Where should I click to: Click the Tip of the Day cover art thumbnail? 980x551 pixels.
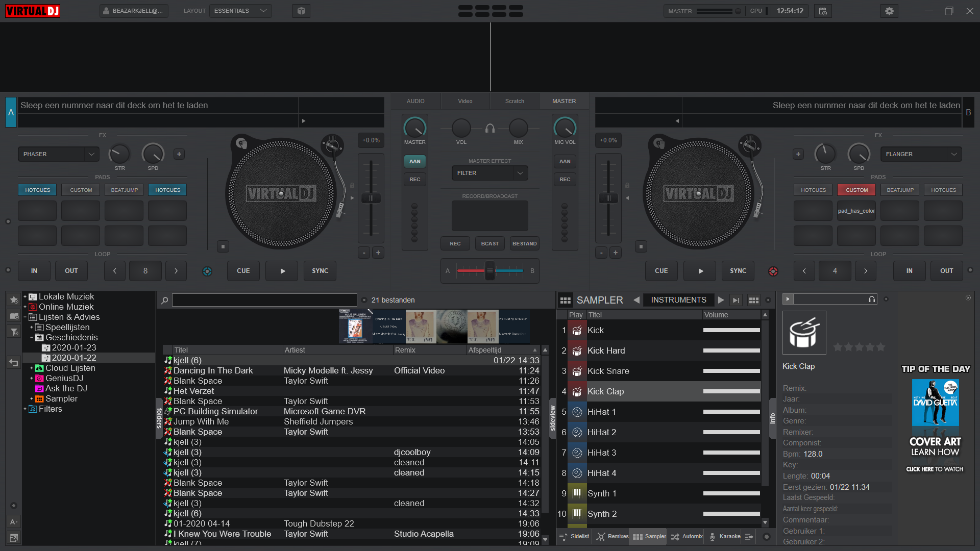[x=935, y=403]
